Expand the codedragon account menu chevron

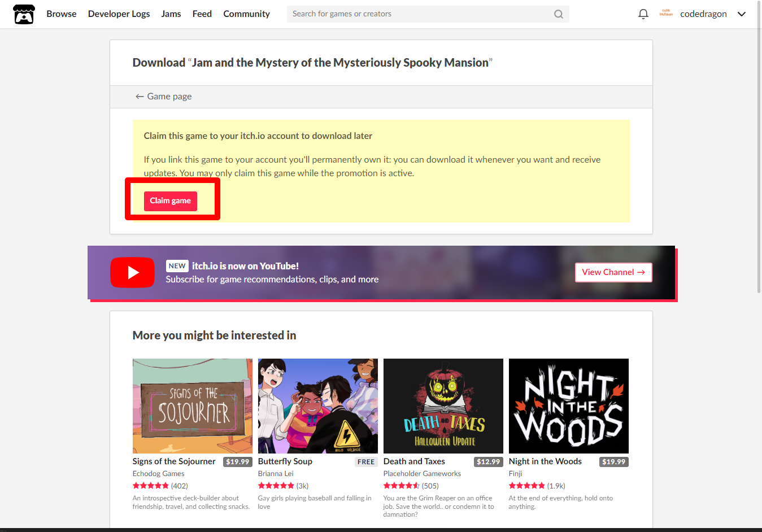click(x=742, y=14)
